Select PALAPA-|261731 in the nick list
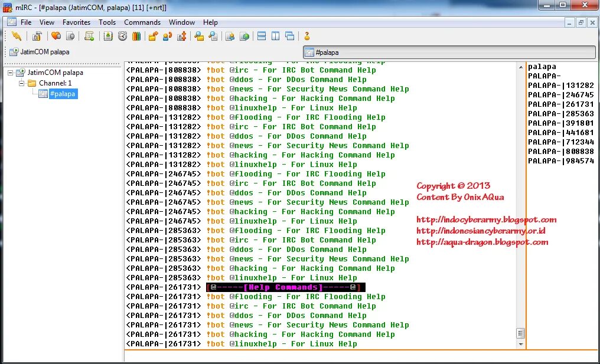600x364 pixels. [561, 104]
